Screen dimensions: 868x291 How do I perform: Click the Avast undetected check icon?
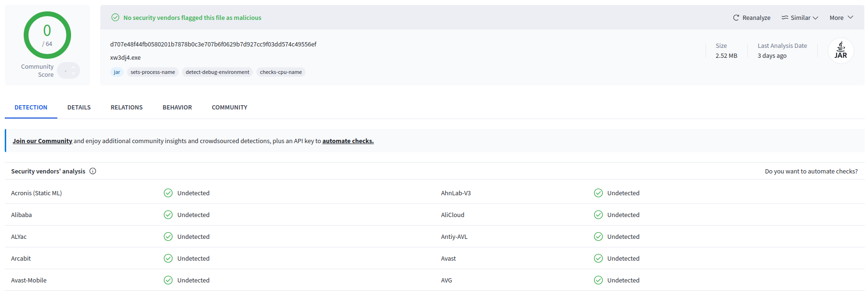click(x=598, y=258)
